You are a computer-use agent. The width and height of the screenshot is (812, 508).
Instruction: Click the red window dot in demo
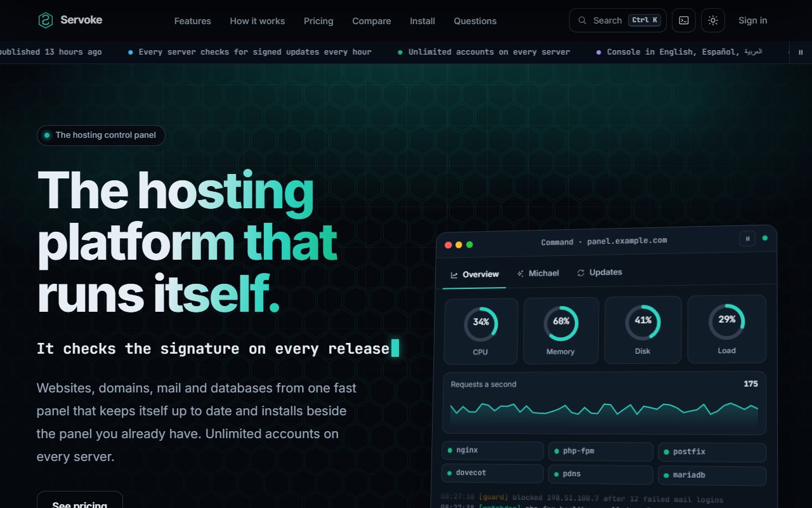[x=449, y=244]
